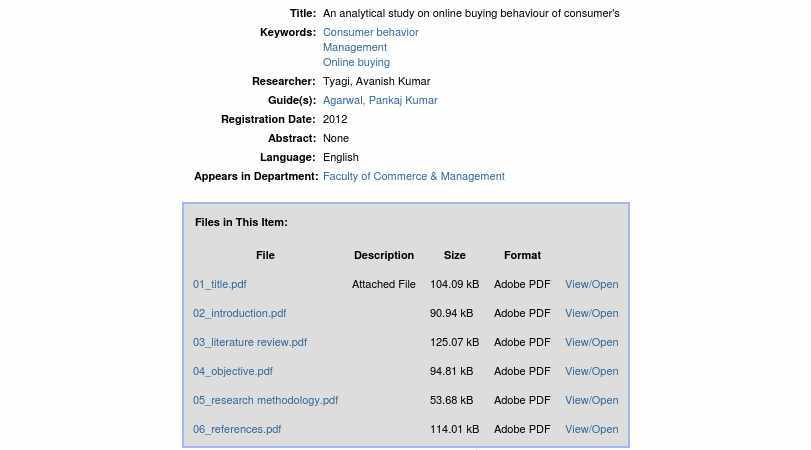Click View/Open for 02_introduction.pdf

point(591,313)
